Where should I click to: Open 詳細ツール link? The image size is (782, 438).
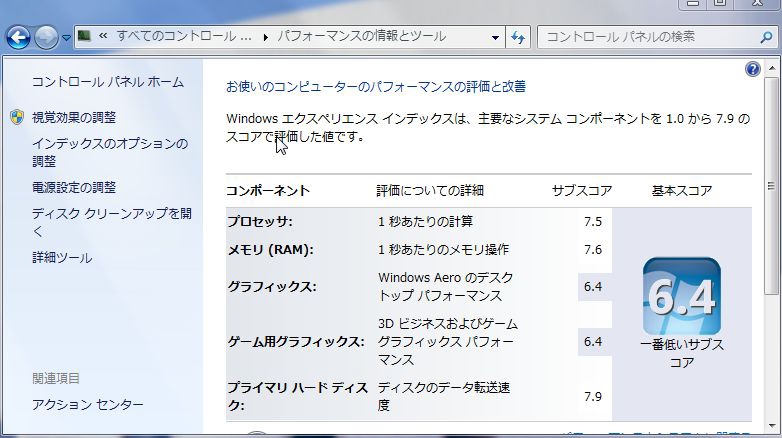[x=62, y=257]
